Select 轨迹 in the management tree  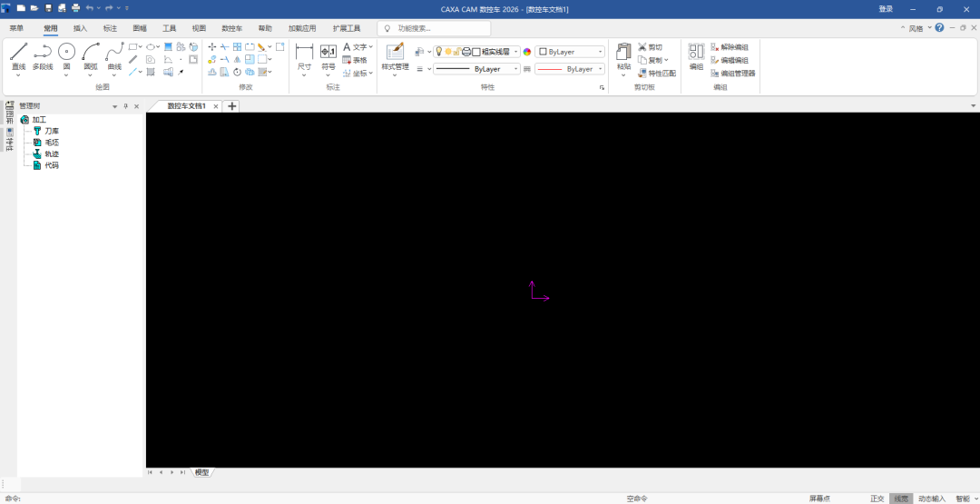pyautogui.click(x=52, y=153)
